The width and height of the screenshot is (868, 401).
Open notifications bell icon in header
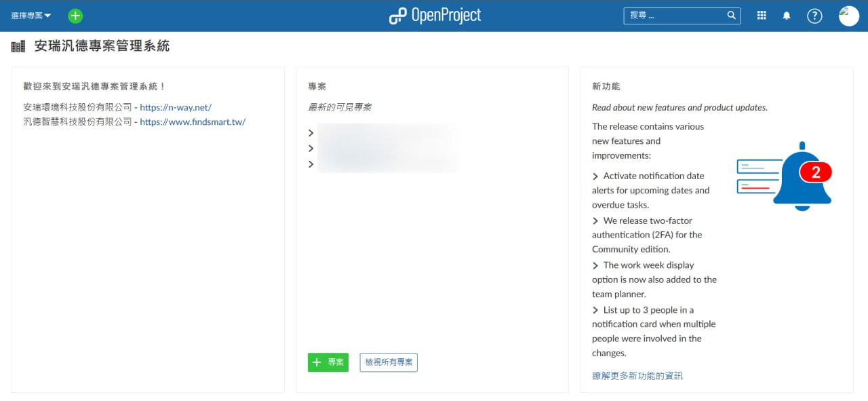pos(787,16)
